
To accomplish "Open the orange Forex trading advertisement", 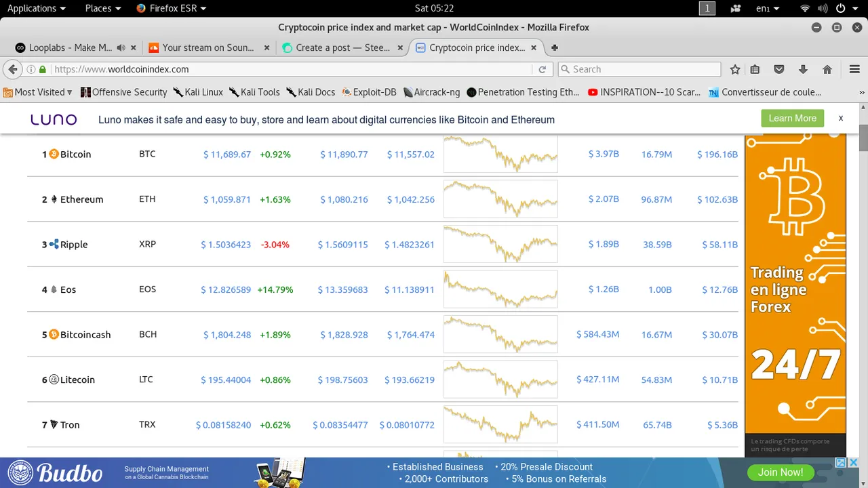I will point(795,295).
